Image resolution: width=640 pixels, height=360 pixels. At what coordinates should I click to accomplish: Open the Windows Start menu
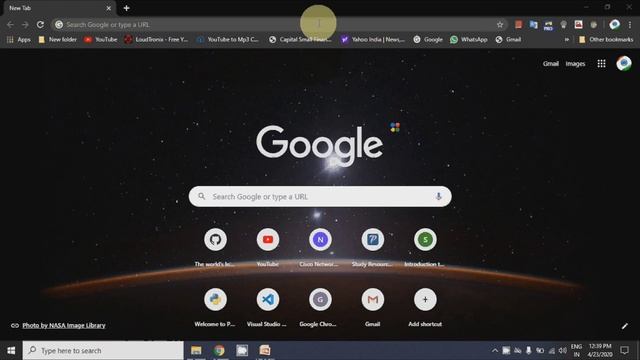11,350
